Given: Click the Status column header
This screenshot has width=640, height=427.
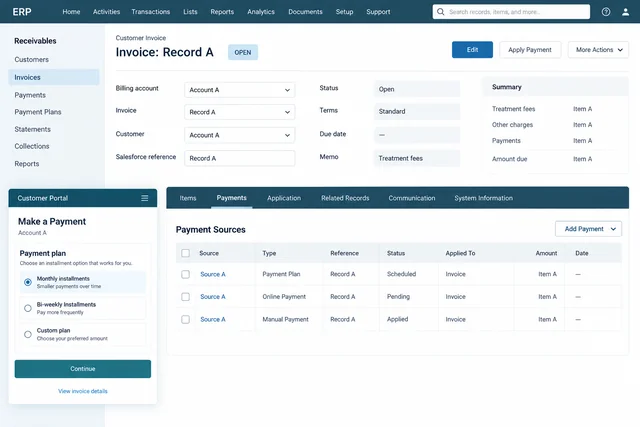Looking at the screenshot, I should point(396,253).
